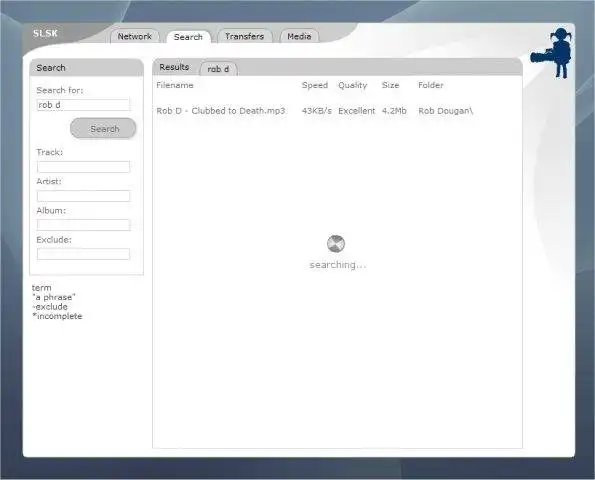
Task: Click the 'Rob Dougan\' folder entry
Action: coord(445,111)
